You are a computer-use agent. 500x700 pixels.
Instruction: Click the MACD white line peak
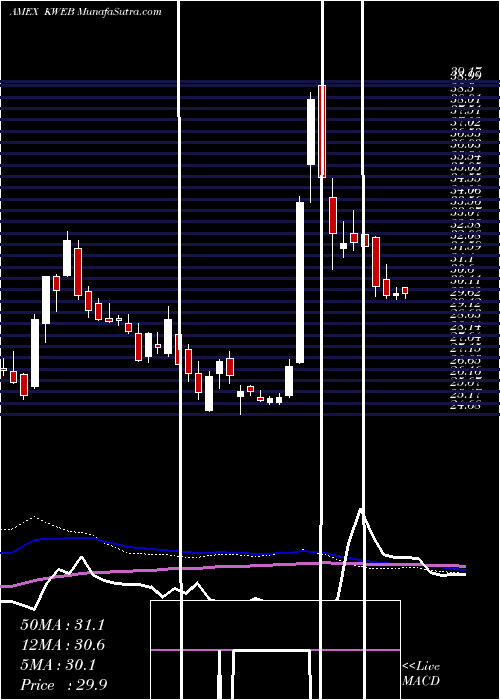tap(361, 510)
